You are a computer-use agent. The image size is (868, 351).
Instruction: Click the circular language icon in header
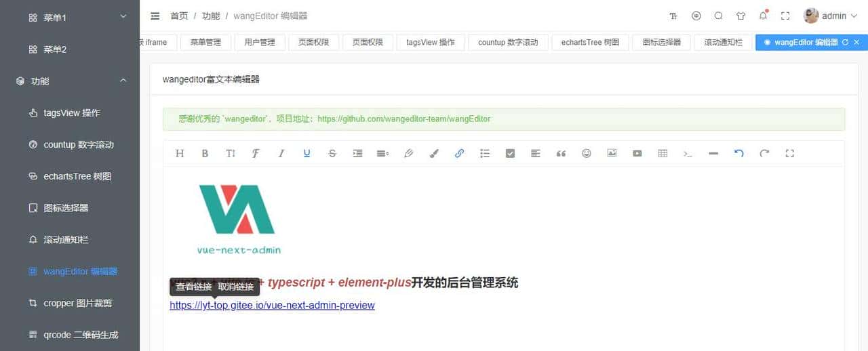pyautogui.click(x=696, y=16)
